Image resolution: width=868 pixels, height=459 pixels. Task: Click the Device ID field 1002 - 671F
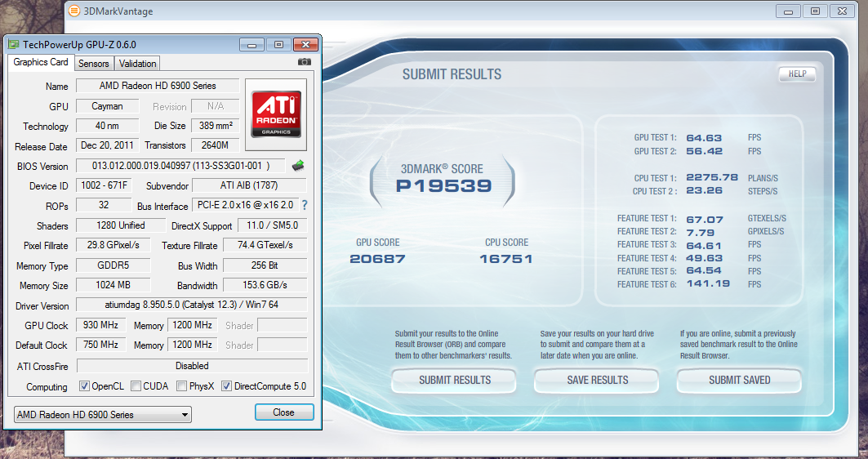point(104,185)
